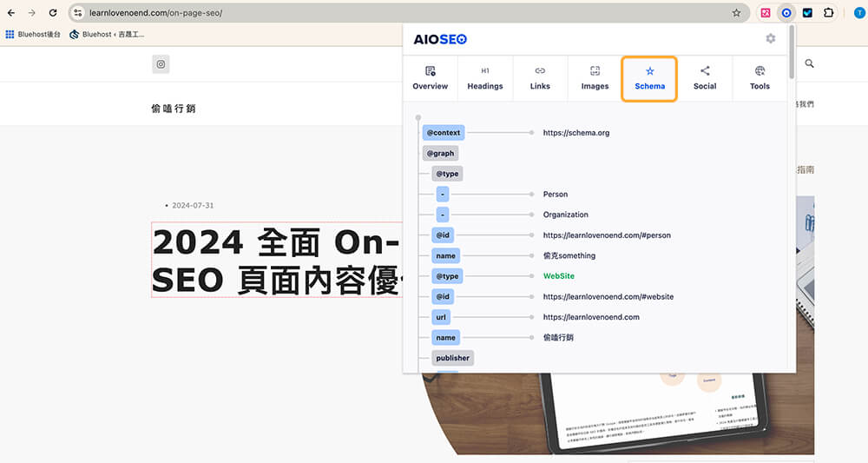Open the Bluehost後台 bookmark
This screenshot has width=868, height=463.
(33, 35)
